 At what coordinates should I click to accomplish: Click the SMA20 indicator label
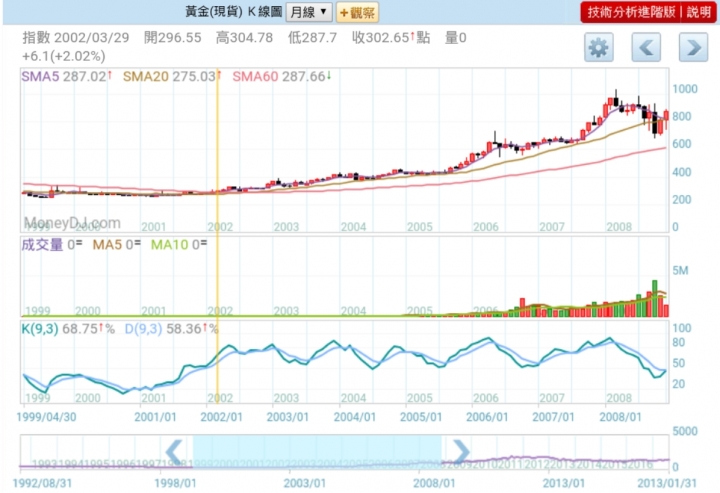pyautogui.click(x=146, y=76)
